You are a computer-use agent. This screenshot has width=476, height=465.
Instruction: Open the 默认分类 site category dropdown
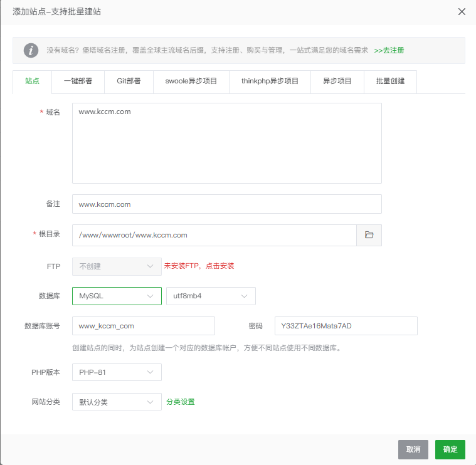coord(117,402)
